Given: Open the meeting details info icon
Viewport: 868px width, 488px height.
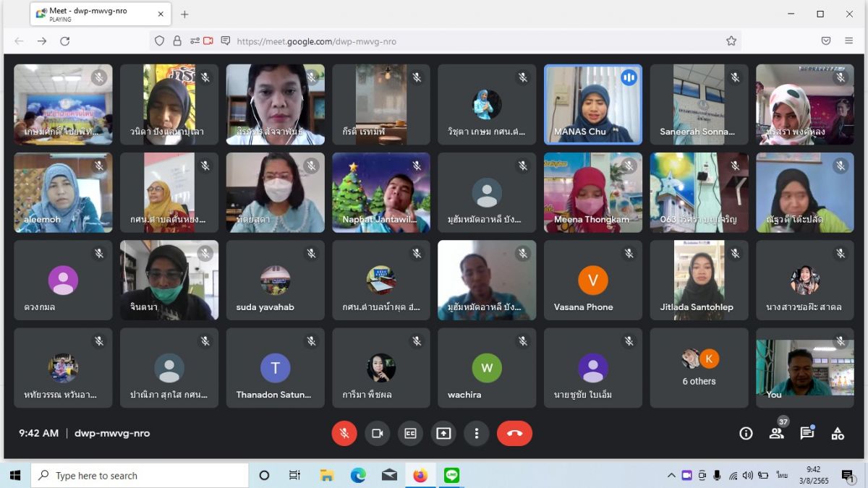Looking at the screenshot, I should [x=746, y=433].
